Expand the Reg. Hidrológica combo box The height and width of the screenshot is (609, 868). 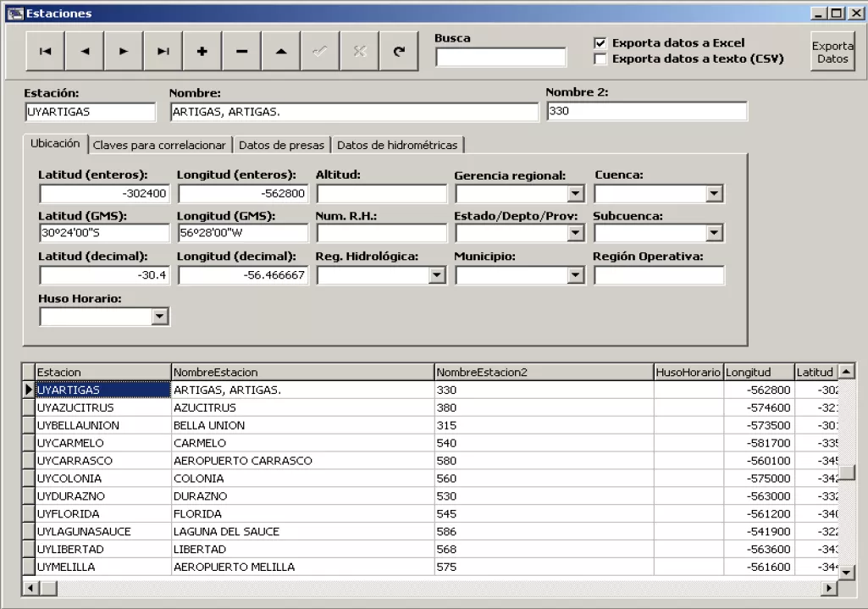point(437,275)
